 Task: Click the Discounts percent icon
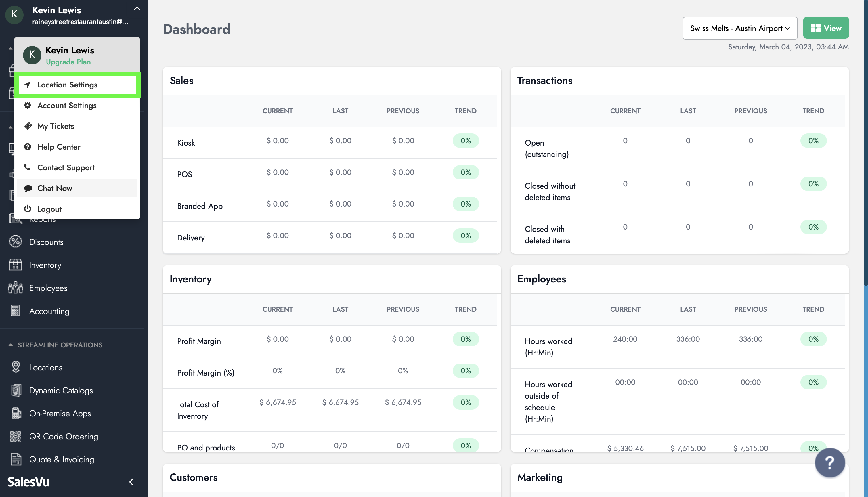(15, 242)
